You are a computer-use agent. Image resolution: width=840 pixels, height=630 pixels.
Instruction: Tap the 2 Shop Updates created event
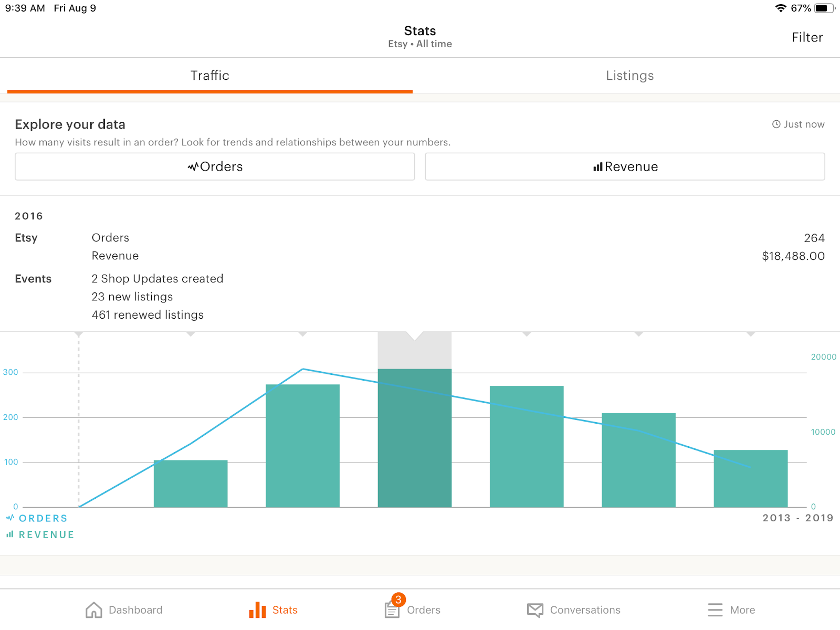(157, 279)
